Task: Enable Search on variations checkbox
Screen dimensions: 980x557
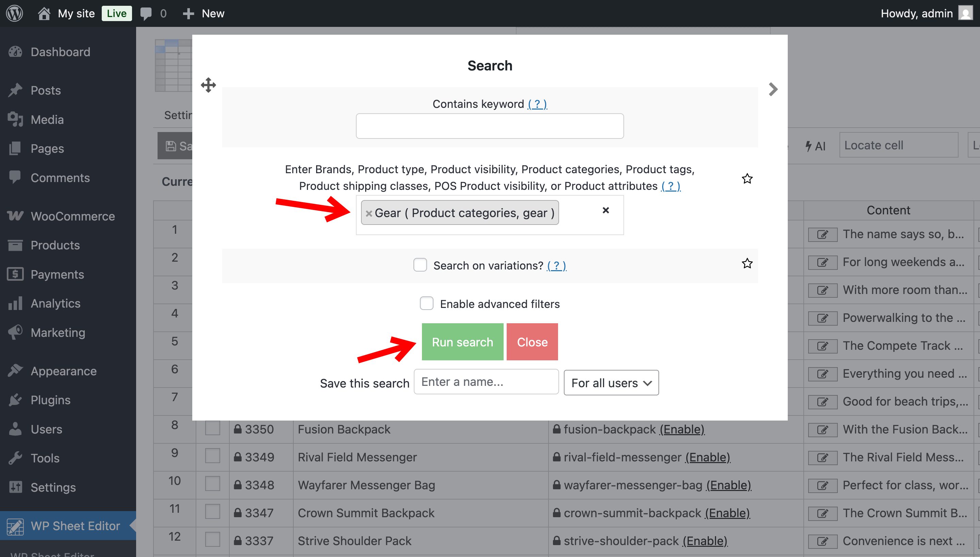Action: click(x=420, y=265)
